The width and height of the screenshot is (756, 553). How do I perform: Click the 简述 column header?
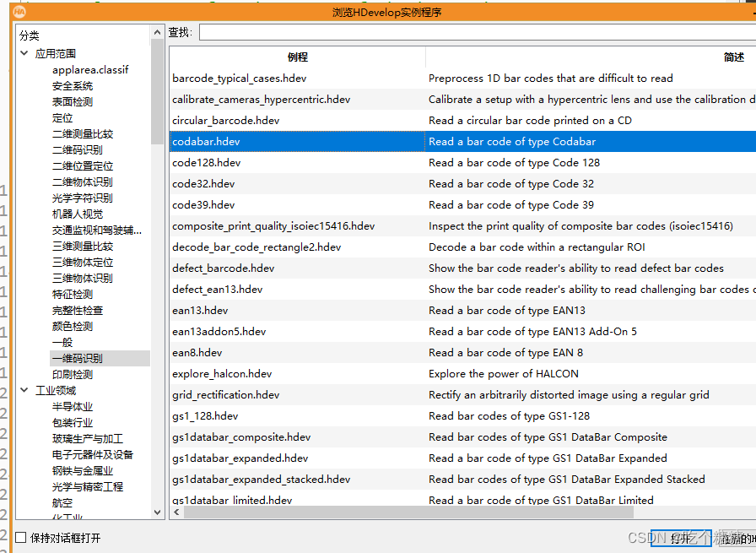591,57
